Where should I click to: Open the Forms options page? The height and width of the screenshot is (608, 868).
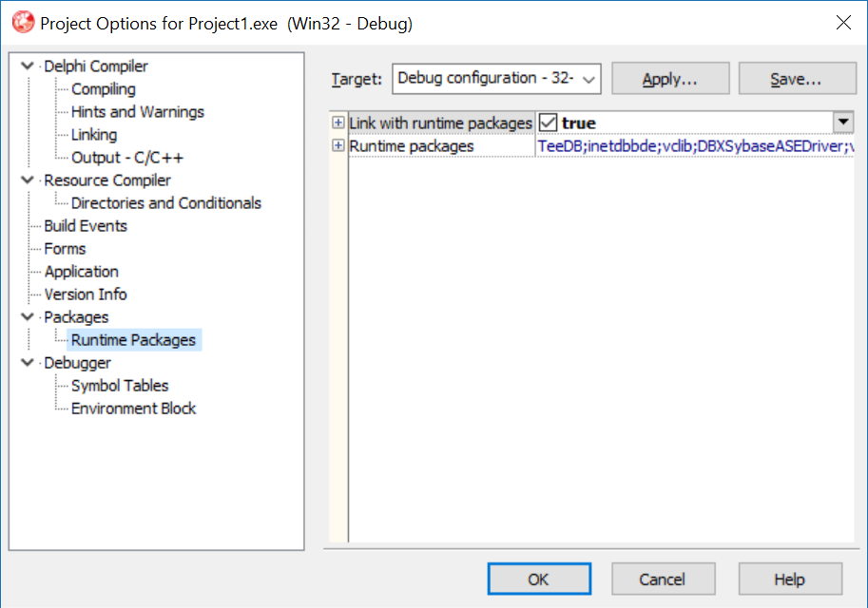65,249
